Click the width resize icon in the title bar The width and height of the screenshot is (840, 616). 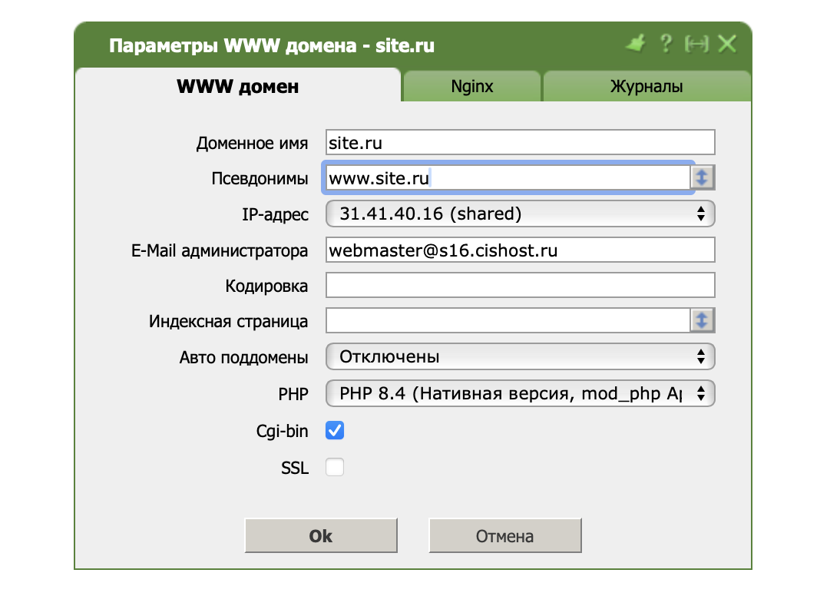(696, 45)
